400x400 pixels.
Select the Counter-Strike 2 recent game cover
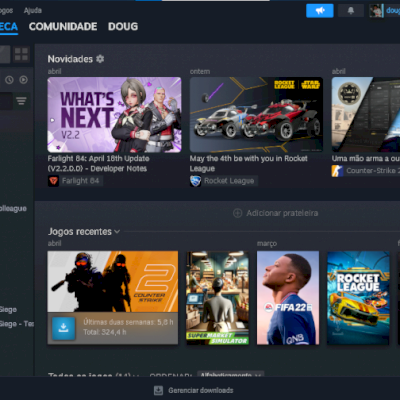[113, 281]
